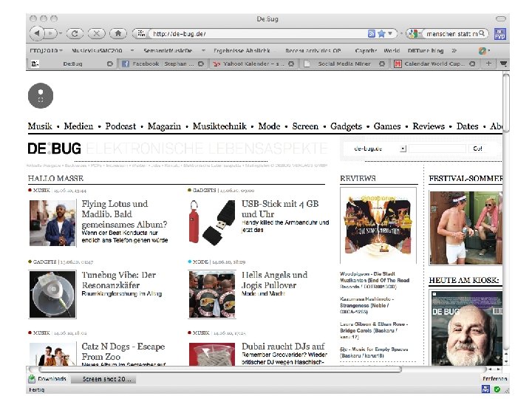Click the horizontal scrollbar thumb

220,369
